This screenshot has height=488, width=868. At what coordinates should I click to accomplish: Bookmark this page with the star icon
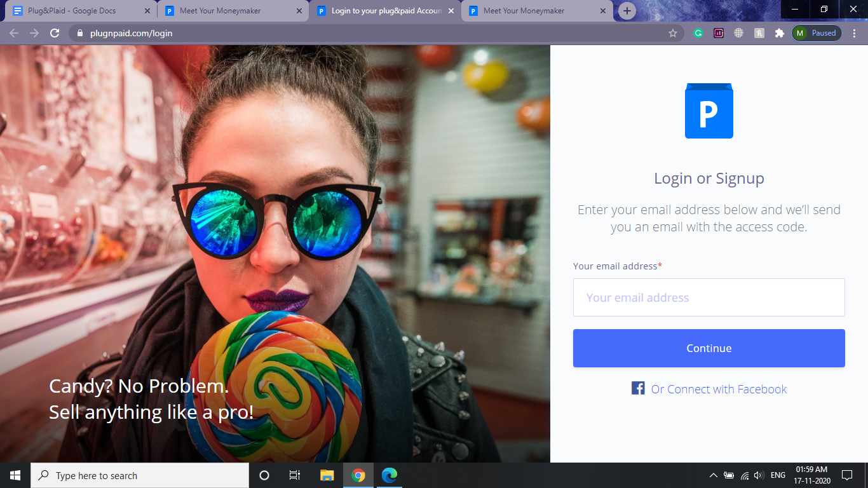tap(673, 33)
